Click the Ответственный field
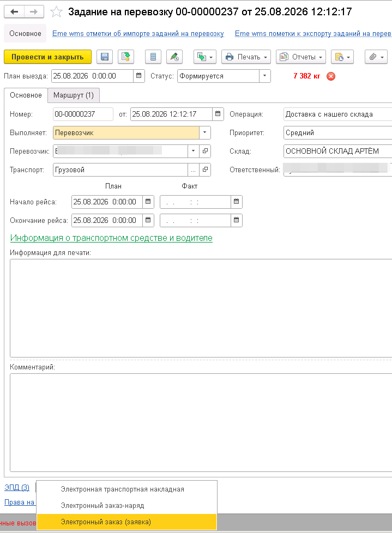Viewport: 392px width, 533px height. (x=337, y=169)
